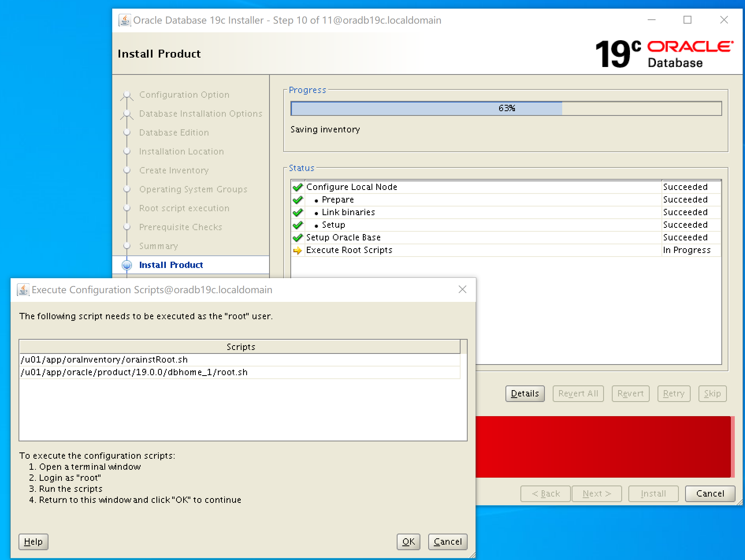Select the Database Installation Options step

click(201, 113)
